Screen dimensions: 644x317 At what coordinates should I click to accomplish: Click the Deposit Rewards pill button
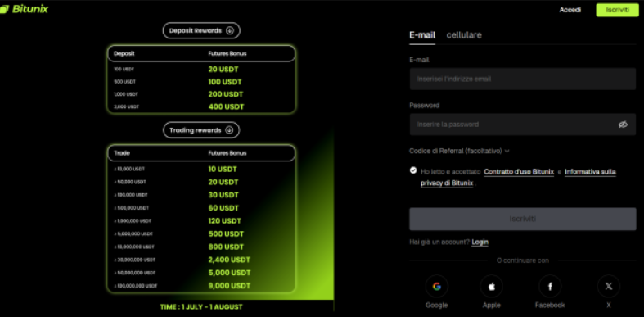pyautogui.click(x=201, y=30)
